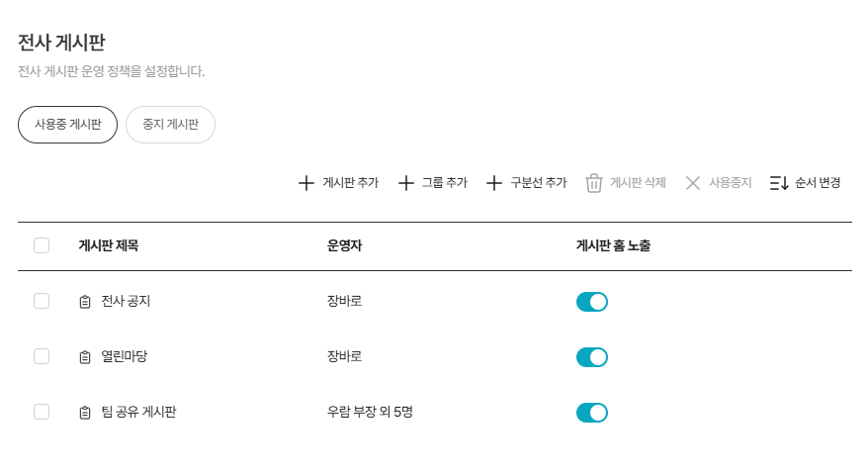Click the sort icon for 순서 변경

(779, 183)
